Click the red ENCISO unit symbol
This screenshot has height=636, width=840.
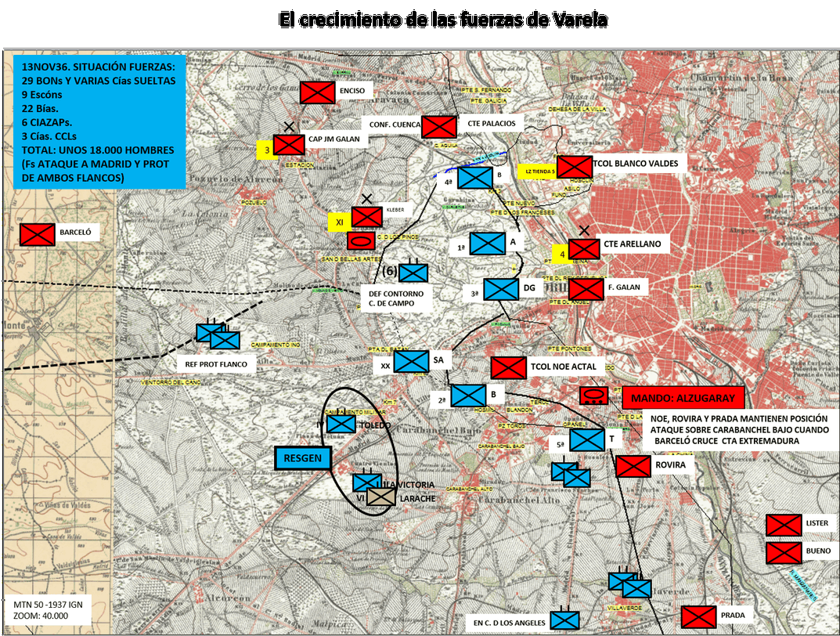pyautogui.click(x=317, y=92)
